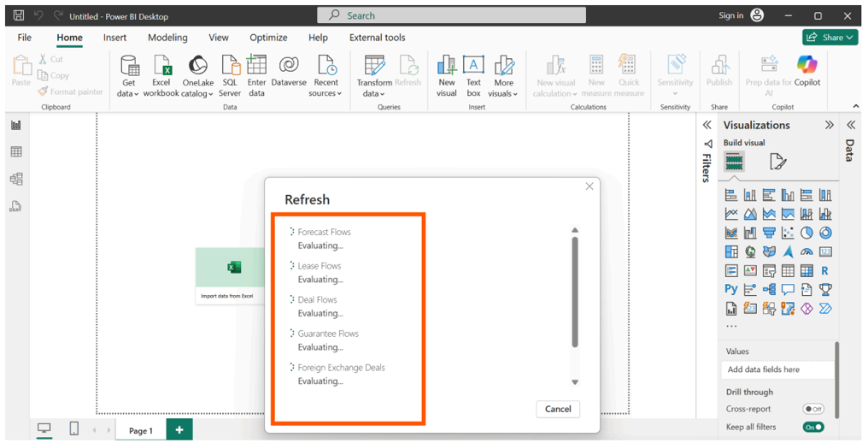Select the Line chart visual
868x443 pixels.
click(x=731, y=214)
